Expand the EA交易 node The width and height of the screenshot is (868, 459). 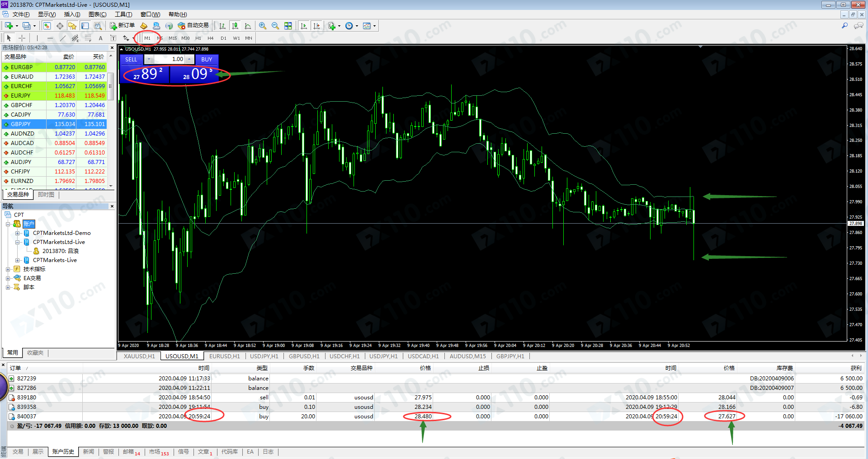tap(8, 278)
